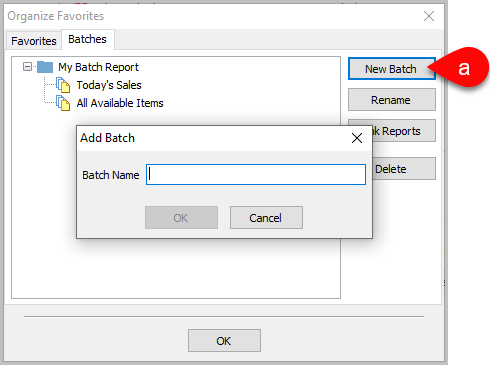490x365 pixels.
Task: Select the Today's Sales tree entry
Action: 109,85
